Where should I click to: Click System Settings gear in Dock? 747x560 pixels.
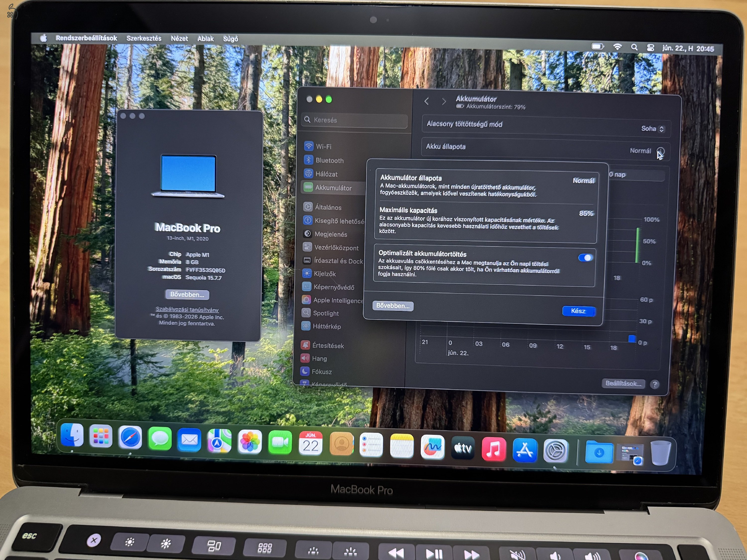(x=556, y=451)
